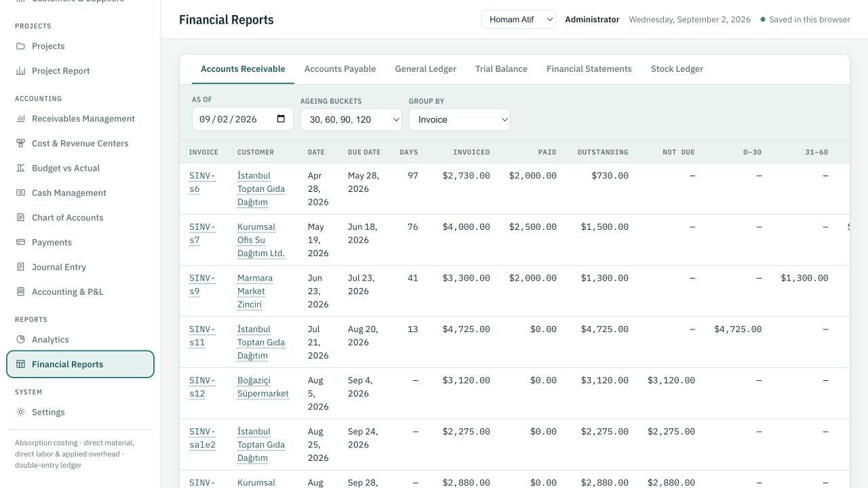Image resolution: width=868 pixels, height=488 pixels.
Task: Click the Journal Entry document icon
Action: (20, 267)
